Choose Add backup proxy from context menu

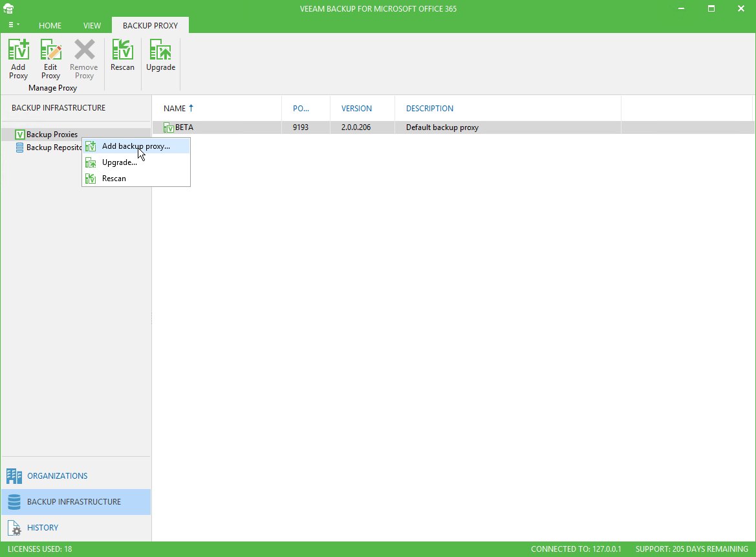coord(136,146)
